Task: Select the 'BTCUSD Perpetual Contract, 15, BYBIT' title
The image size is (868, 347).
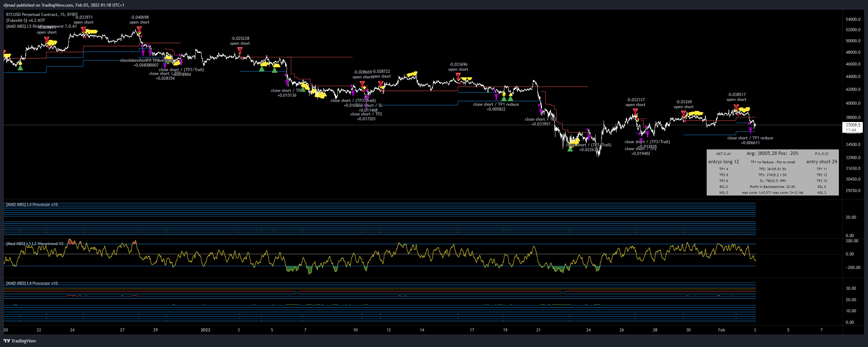Action: pyautogui.click(x=42, y=15)
